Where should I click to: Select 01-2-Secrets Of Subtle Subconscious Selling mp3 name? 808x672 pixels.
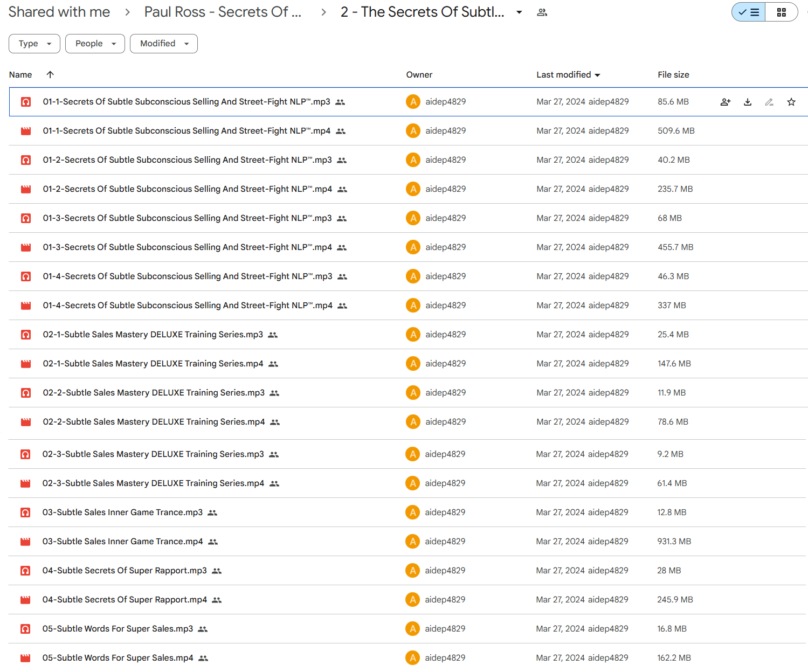tap(188, 160)
